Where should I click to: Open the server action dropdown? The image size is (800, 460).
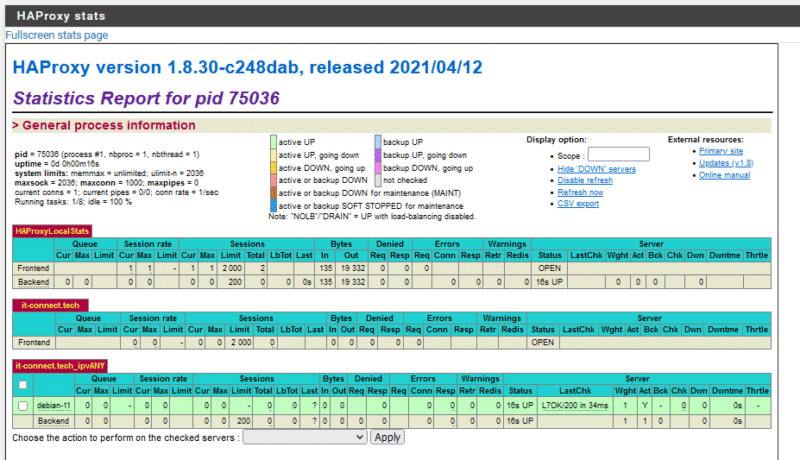coord(304,437)
